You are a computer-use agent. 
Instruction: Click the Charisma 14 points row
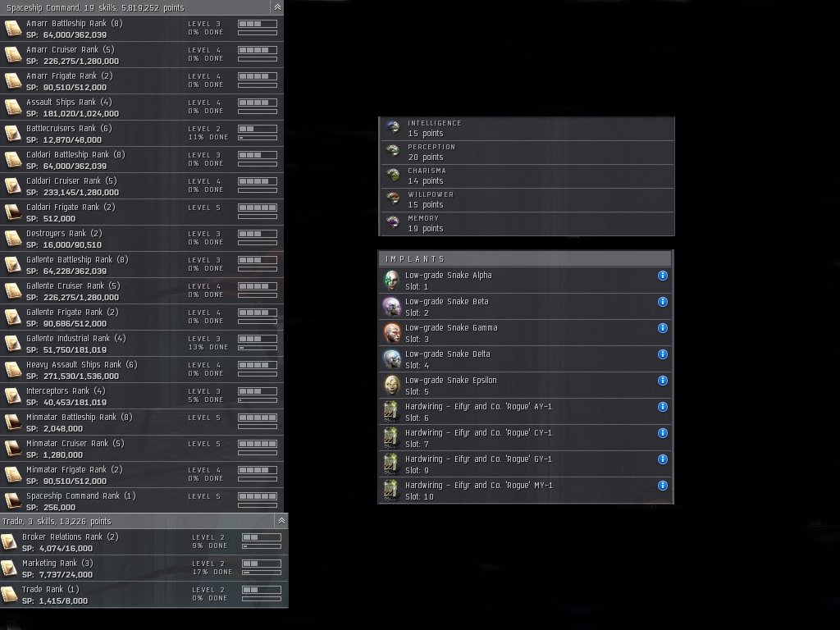527,176
